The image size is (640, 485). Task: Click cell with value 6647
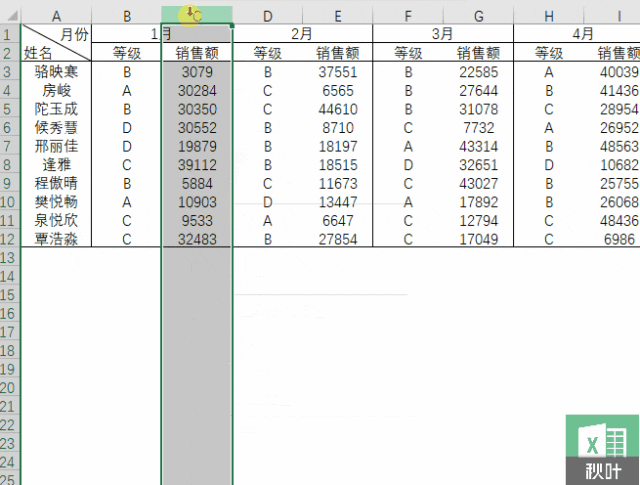[338, 220]
